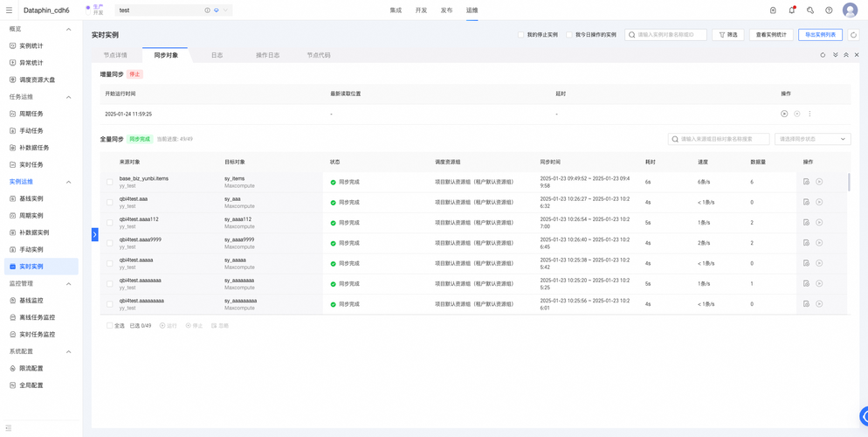Click the refresh icon beside 导出实例列表
This screenshot has width=868, height=437.
[854, 35]
